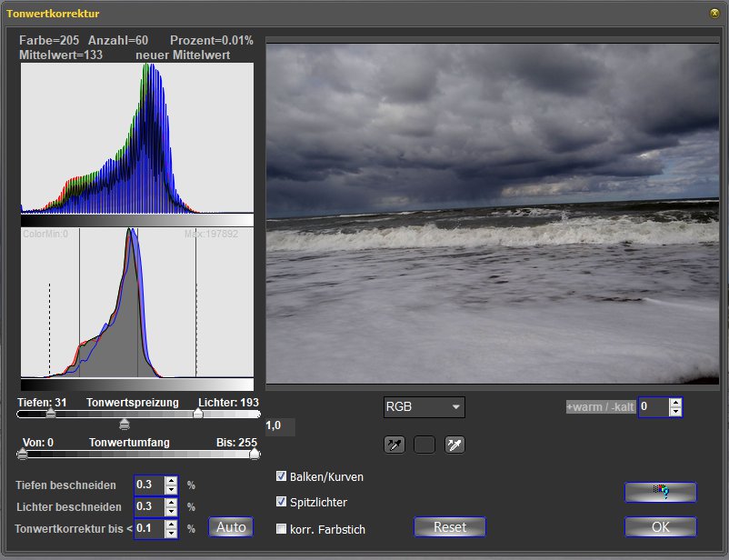The image size is (729, 560).
Task: Click the midtone gamma slider handle
Action: 125,424
